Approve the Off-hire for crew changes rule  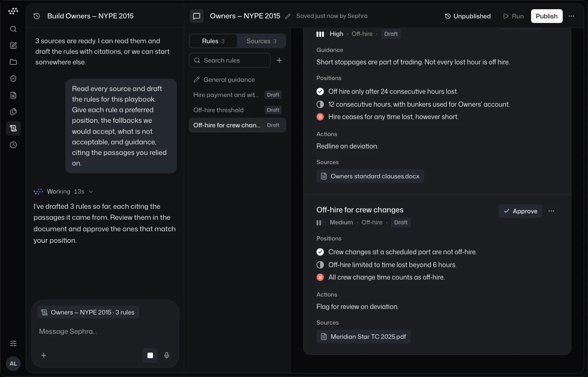click(x=520, y=211)
